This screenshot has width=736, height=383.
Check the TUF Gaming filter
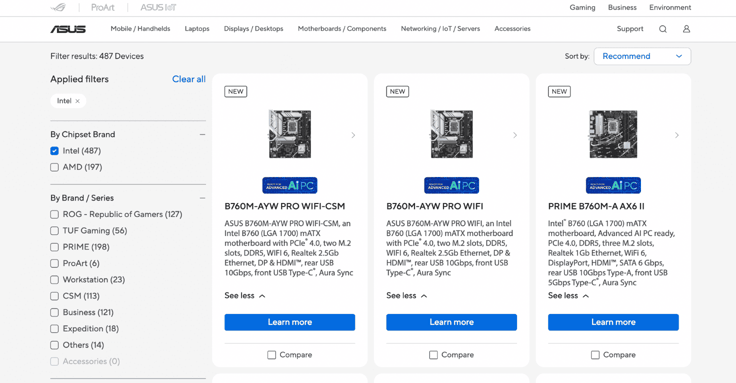point(54,231)
